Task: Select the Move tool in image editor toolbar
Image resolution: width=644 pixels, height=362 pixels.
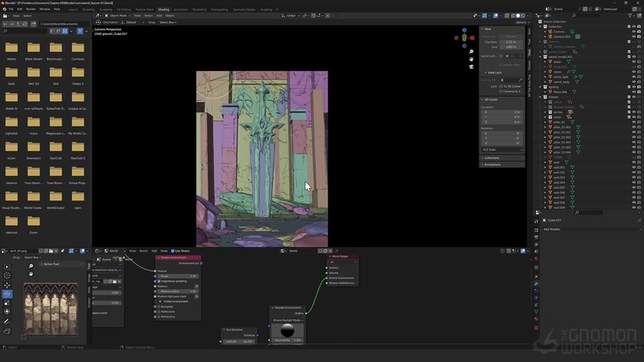Action: 7,285
